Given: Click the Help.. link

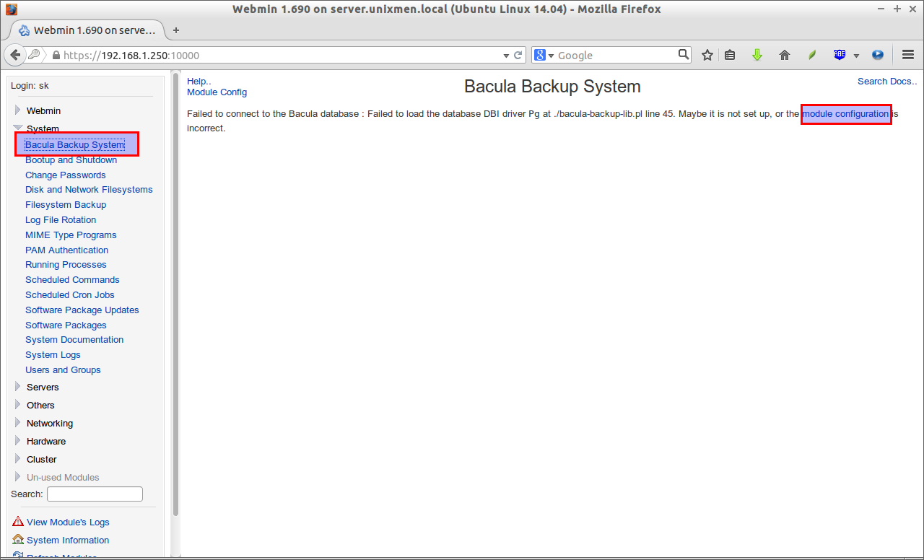Looking at the screenshot, I should tap(199, 82).
